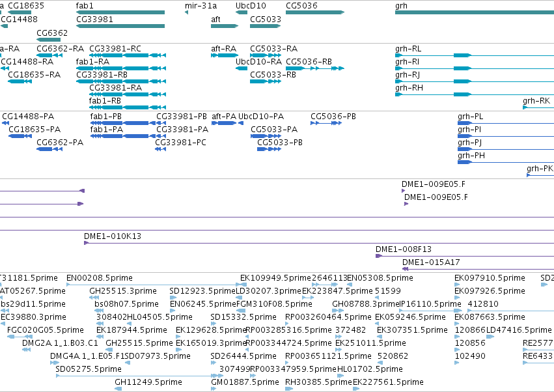
Task: Select the CG33981 gene bar
Action: [120, 26]
